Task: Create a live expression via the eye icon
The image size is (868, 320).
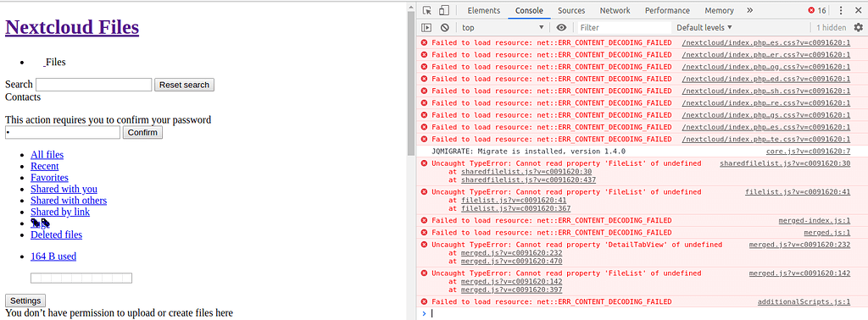Action: 562,28
